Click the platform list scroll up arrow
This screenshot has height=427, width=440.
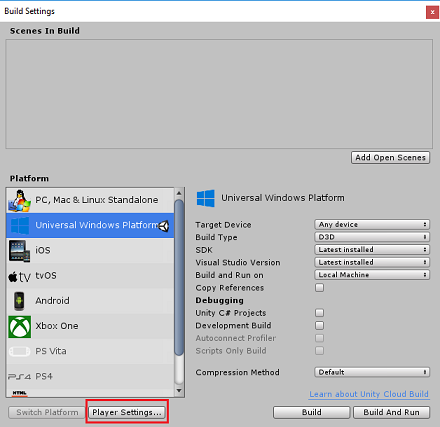click(179, 193)
